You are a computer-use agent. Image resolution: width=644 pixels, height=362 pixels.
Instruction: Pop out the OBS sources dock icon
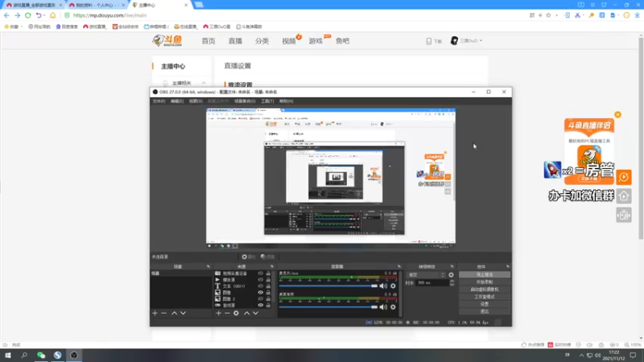click(272, 266)
